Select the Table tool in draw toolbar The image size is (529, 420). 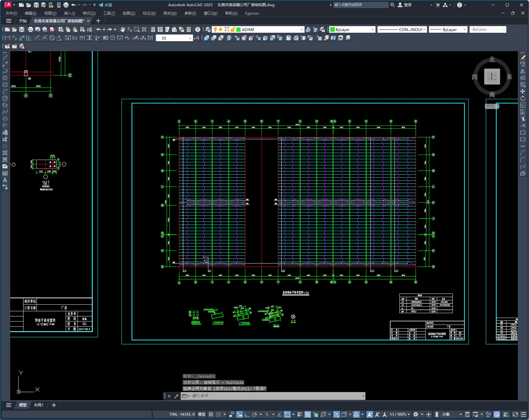click(5, 173)
